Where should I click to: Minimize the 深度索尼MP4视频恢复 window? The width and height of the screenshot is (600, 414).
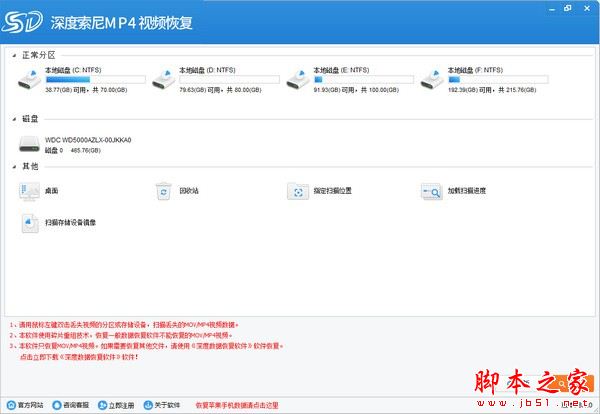coord(551,8)
